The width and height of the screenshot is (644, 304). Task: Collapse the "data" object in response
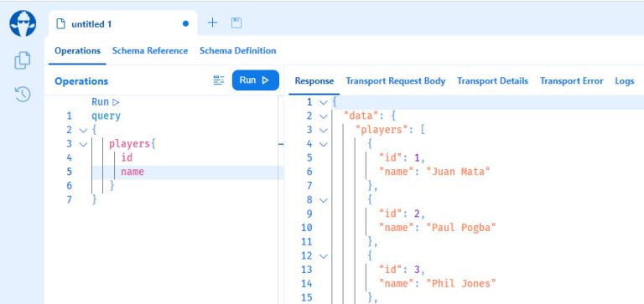tap(323, 116)
